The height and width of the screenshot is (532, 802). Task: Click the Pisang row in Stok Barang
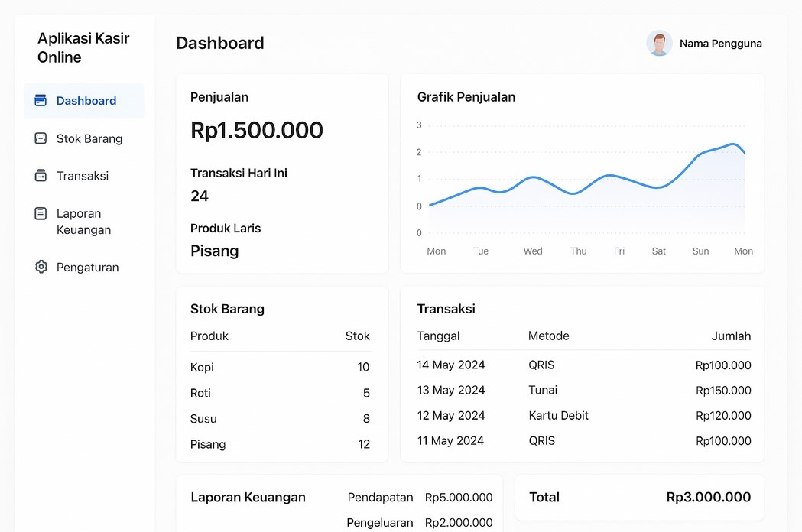click(281, 444)
